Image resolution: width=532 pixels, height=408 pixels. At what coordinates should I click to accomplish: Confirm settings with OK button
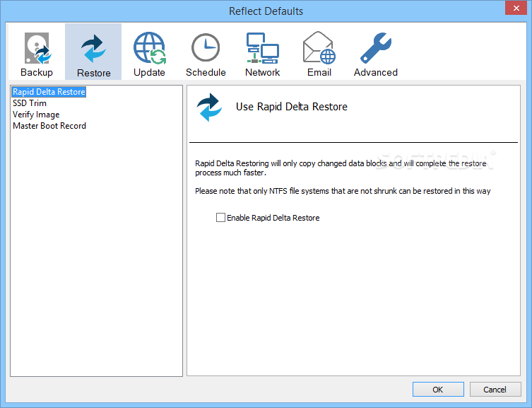point(438,390)
